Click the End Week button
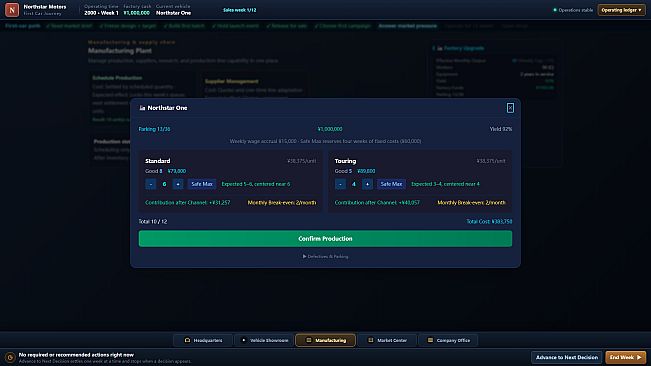 click(625, 357)
